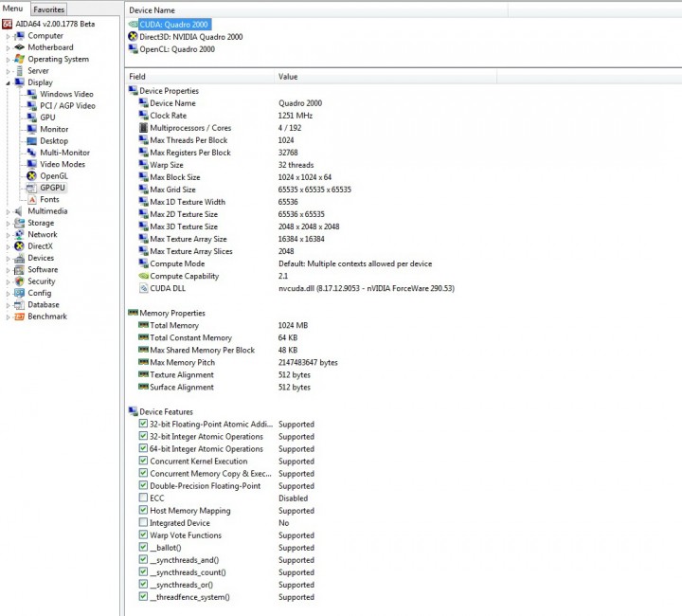Click the Direct3D device icon

point(134,37)
